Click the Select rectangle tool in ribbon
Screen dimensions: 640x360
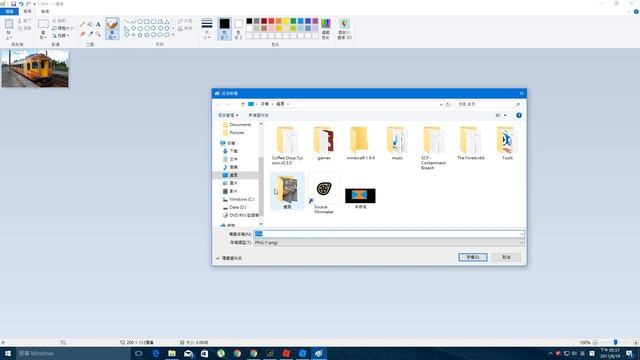coord(43,24)
